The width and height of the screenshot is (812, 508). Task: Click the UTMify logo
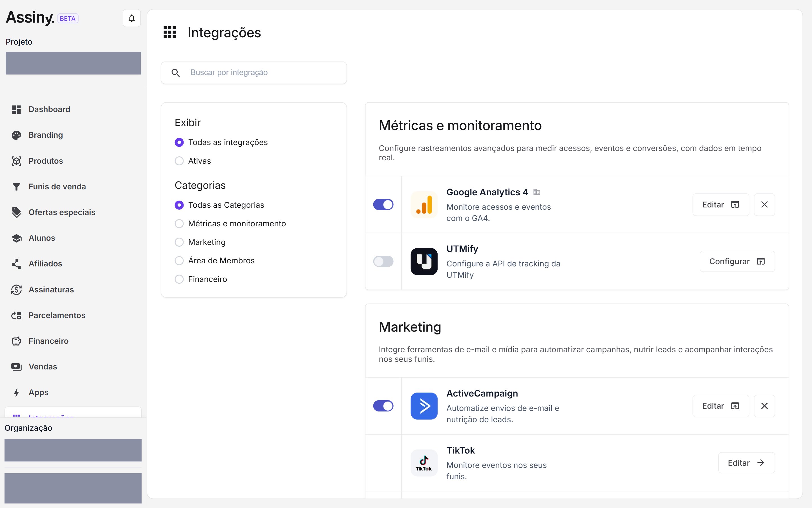424,261
